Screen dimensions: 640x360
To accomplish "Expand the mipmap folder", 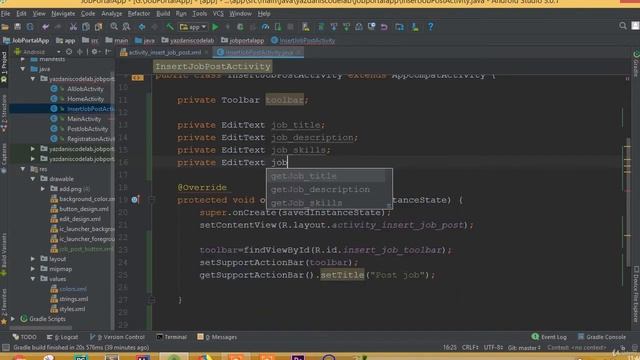I will (33, 269).
